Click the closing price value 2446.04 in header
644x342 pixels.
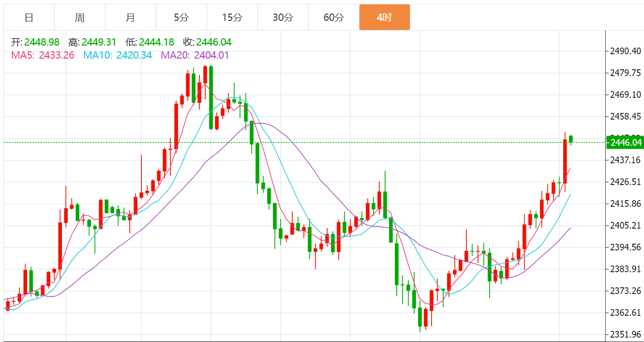[x=214, y=42]
